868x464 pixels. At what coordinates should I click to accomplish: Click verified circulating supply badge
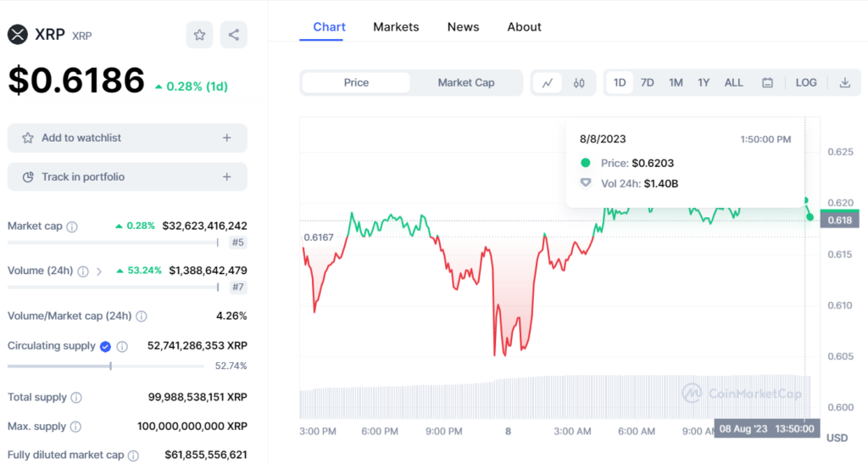coord(105,346)
